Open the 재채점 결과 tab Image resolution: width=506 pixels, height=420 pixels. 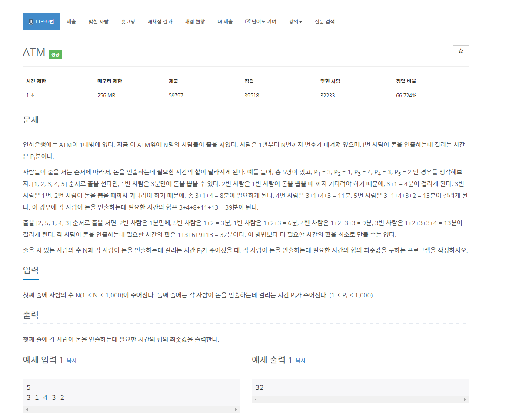click(x=160, y=22)
